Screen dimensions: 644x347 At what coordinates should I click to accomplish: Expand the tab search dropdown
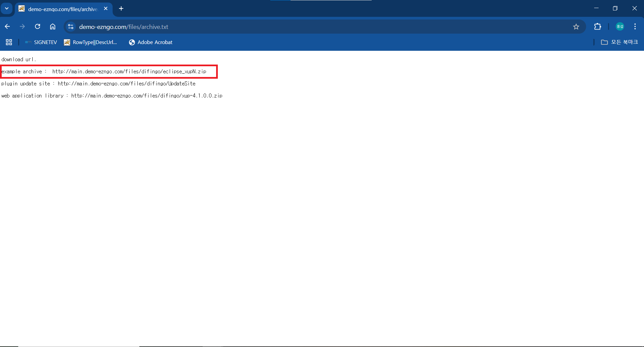(x=7, y=8)
